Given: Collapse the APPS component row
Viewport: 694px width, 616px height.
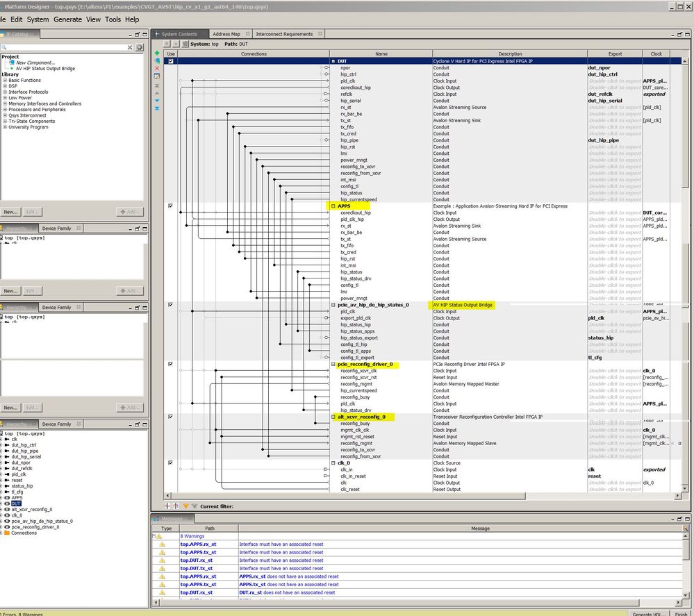Looking at the screenshot, I should coord(333,206).
